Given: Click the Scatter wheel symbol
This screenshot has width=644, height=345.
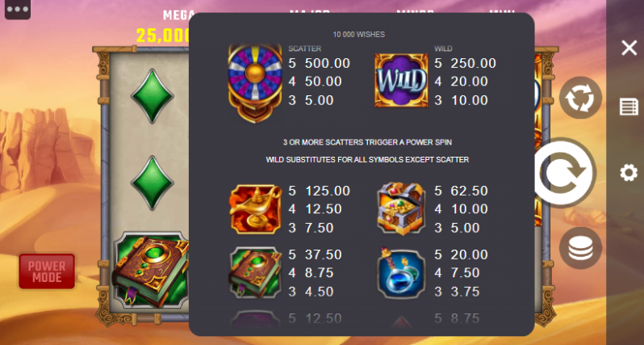Looking at the screenshot, I should pos(255,82).
